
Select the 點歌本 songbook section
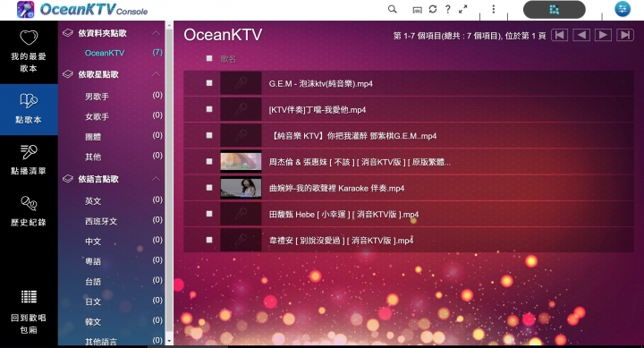29,109
